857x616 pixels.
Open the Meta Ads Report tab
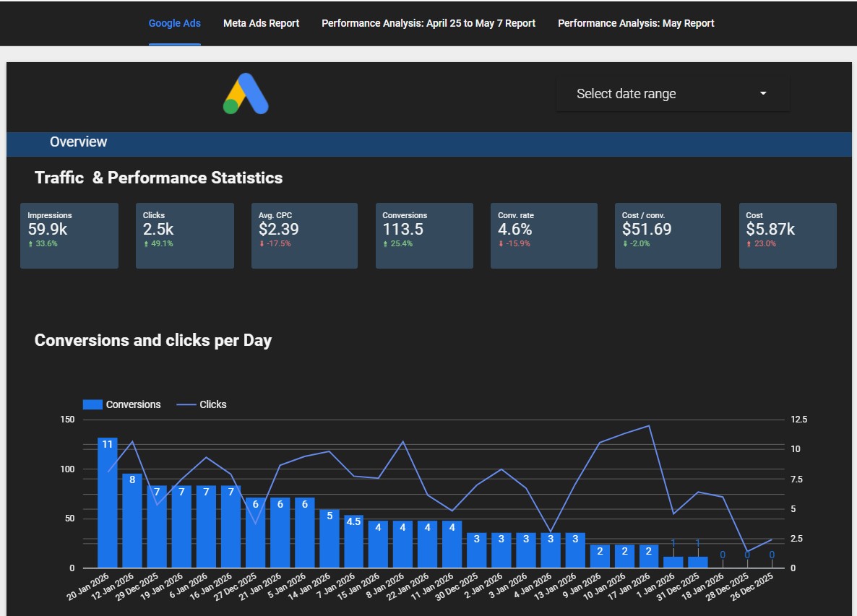coord(261,23)
